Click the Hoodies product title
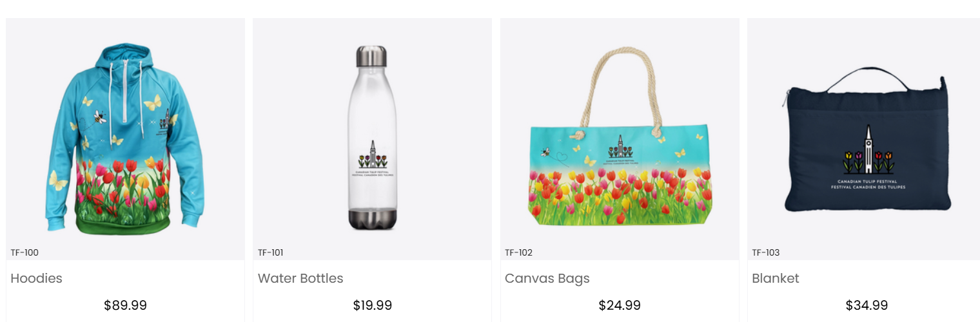980x322 pixels. tap(37, 278)
